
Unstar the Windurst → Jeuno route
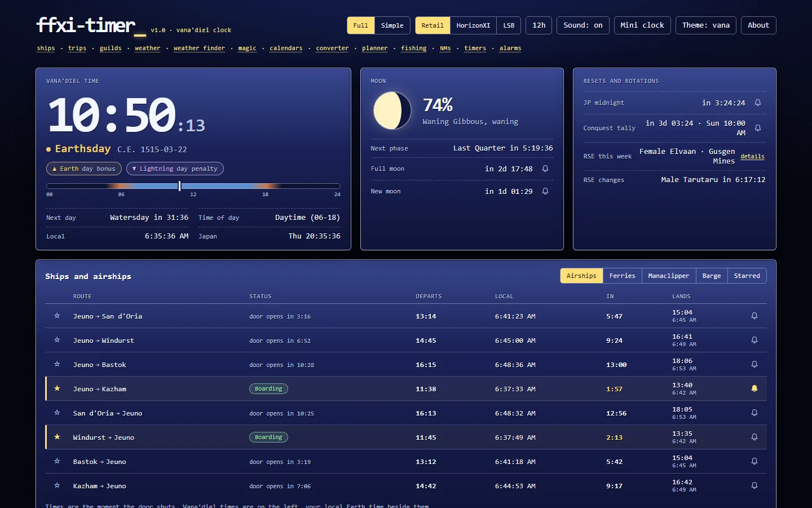tap(57, 437)
